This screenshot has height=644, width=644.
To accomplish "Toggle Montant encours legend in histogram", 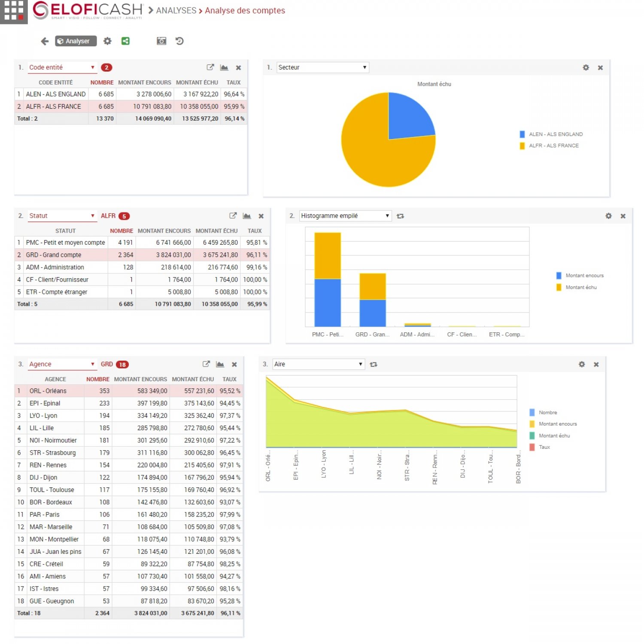I will 580,276.
